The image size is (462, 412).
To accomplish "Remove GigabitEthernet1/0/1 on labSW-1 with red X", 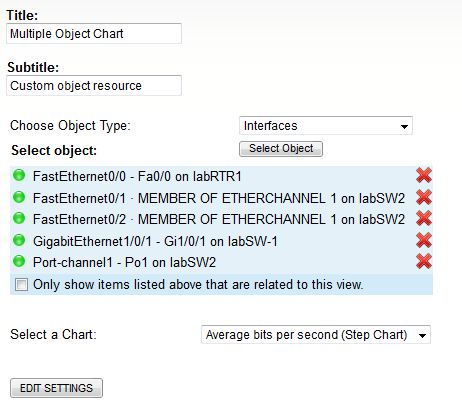I will tap(424, 240).
